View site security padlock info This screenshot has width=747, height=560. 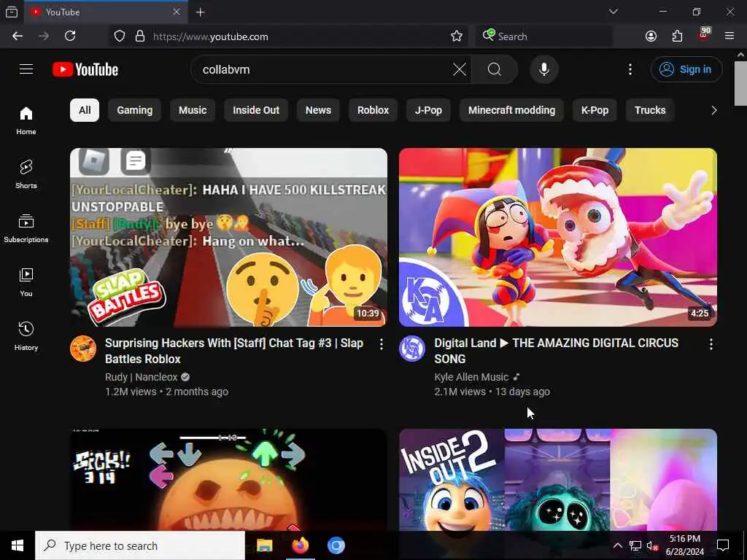click(x=139, y=36)
